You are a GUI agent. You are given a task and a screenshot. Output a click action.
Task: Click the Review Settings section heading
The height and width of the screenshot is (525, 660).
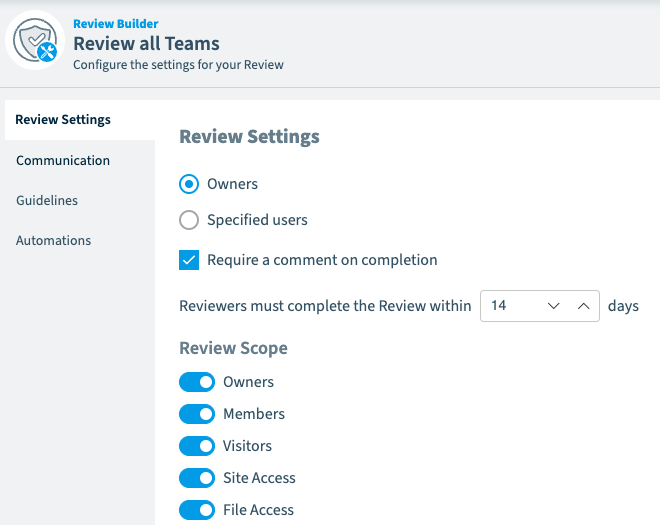pyautogui.click(x=250, y=137)
